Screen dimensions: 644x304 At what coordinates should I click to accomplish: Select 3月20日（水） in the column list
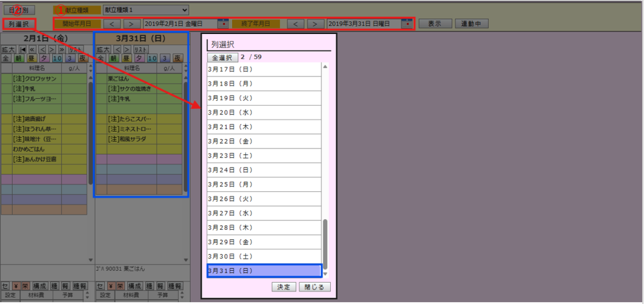click(264, 113)
